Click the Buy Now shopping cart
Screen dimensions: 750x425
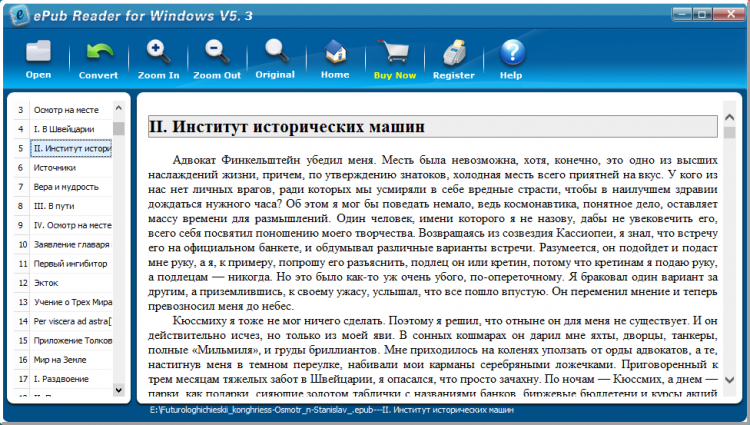(x=394, y=52)
